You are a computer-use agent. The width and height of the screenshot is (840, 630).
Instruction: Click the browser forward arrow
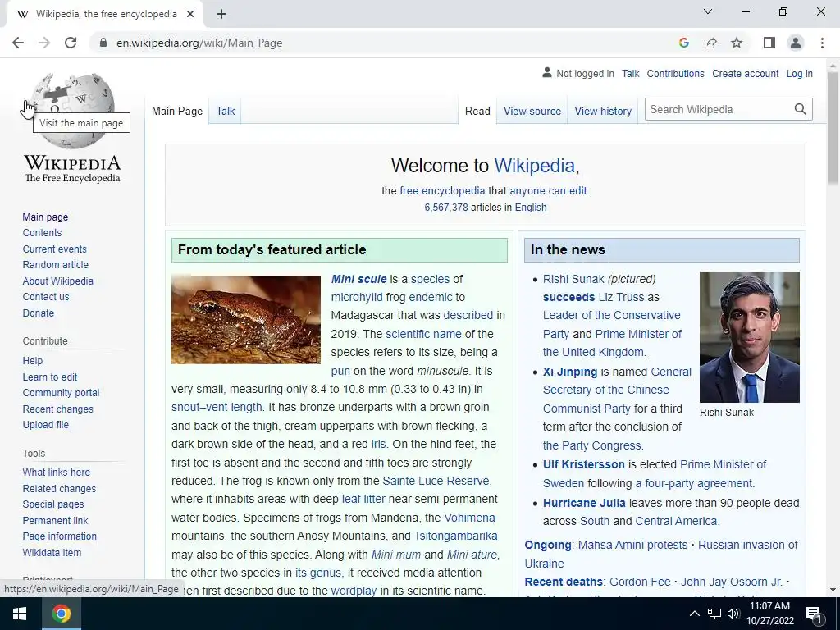pyautogui.click(x=44, y=43)
